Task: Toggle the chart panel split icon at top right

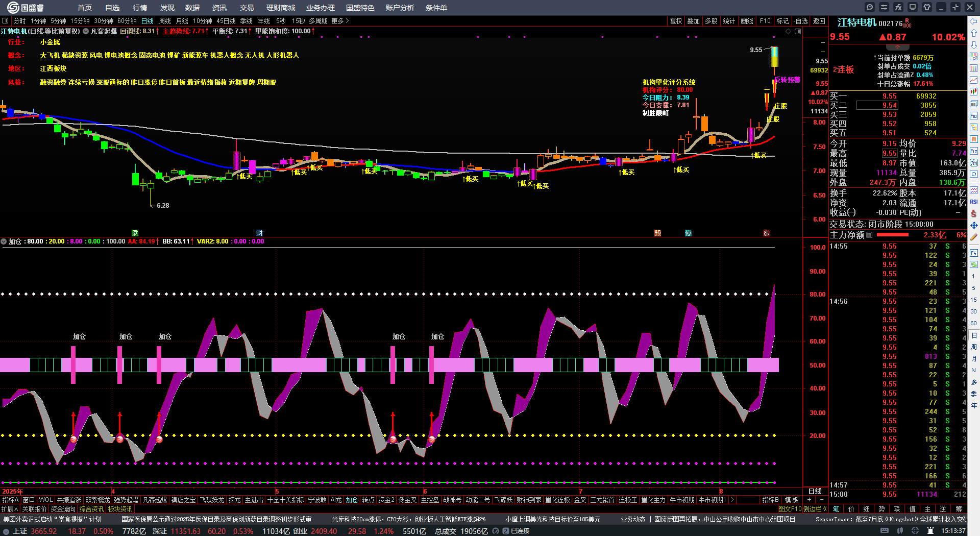Action: [798, 32]
